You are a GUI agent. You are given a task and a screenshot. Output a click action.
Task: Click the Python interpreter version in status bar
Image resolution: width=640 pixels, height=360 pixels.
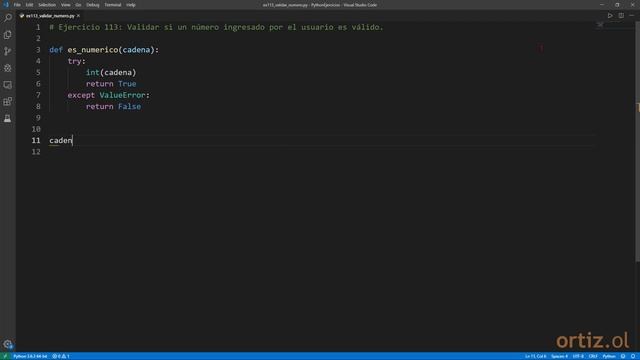click(x=30, y=356)
